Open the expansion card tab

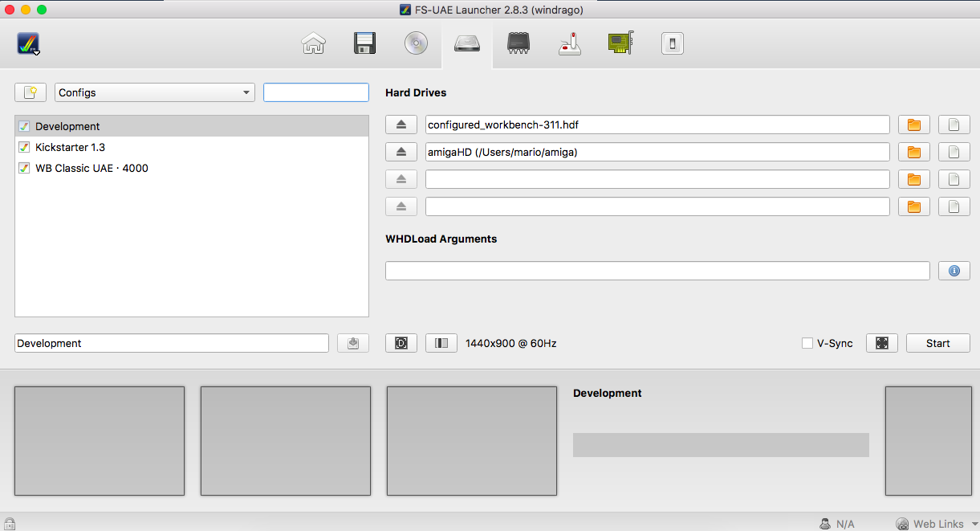(620, 43)
